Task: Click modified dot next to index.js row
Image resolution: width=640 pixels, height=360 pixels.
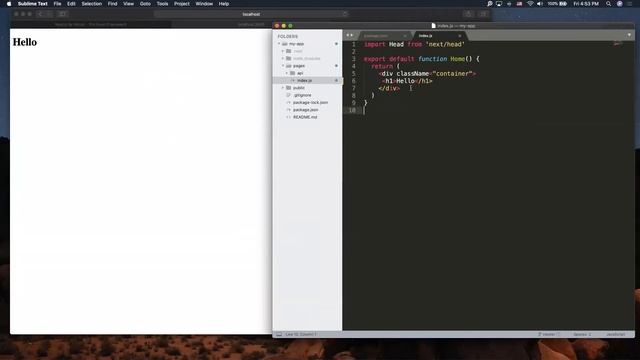Action: pos(336,80)
